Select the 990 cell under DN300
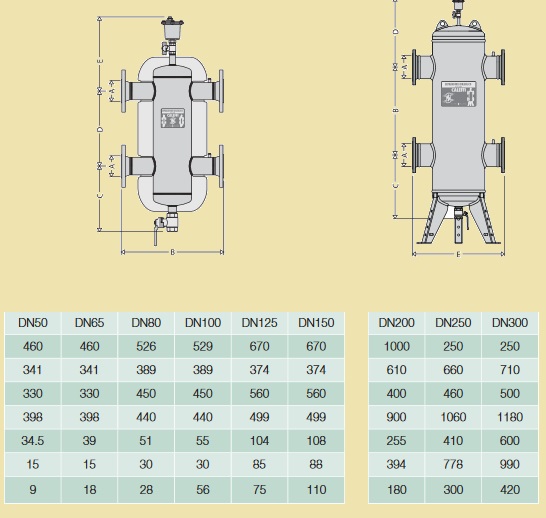The height and width of the screenshot is (518, 546). tap(510, 464)
